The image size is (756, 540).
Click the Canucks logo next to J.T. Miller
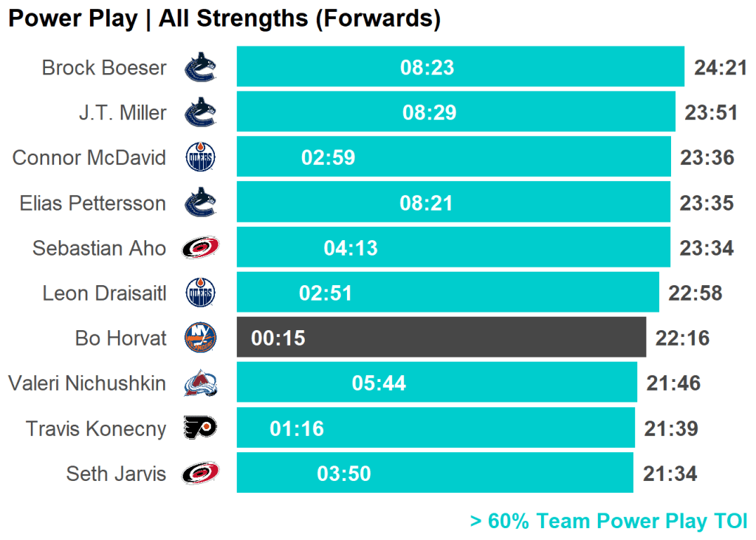pyautogui.click(x=200, y=112)
